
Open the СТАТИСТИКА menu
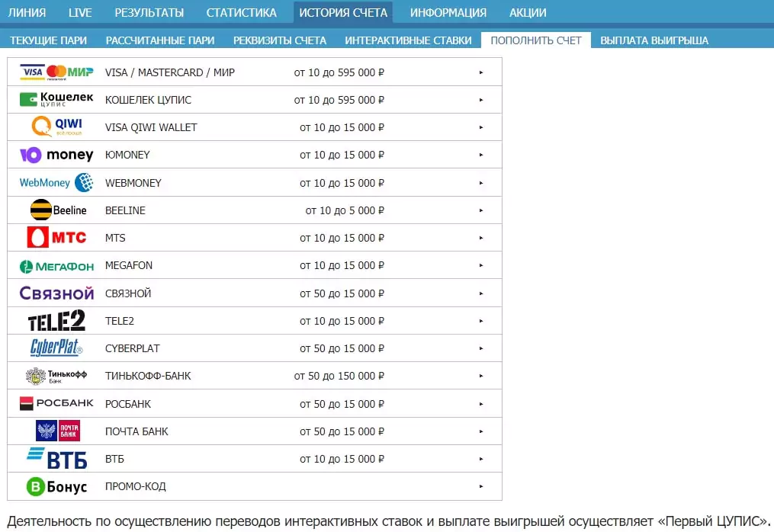(242, 12)
